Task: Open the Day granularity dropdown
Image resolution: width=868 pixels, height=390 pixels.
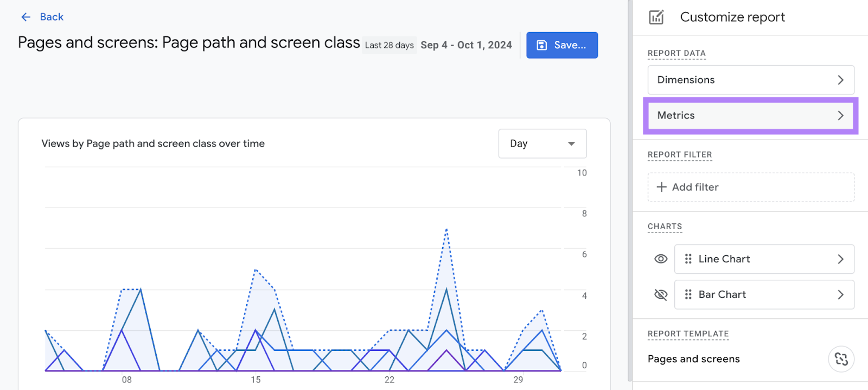Action: click(542, 143)
